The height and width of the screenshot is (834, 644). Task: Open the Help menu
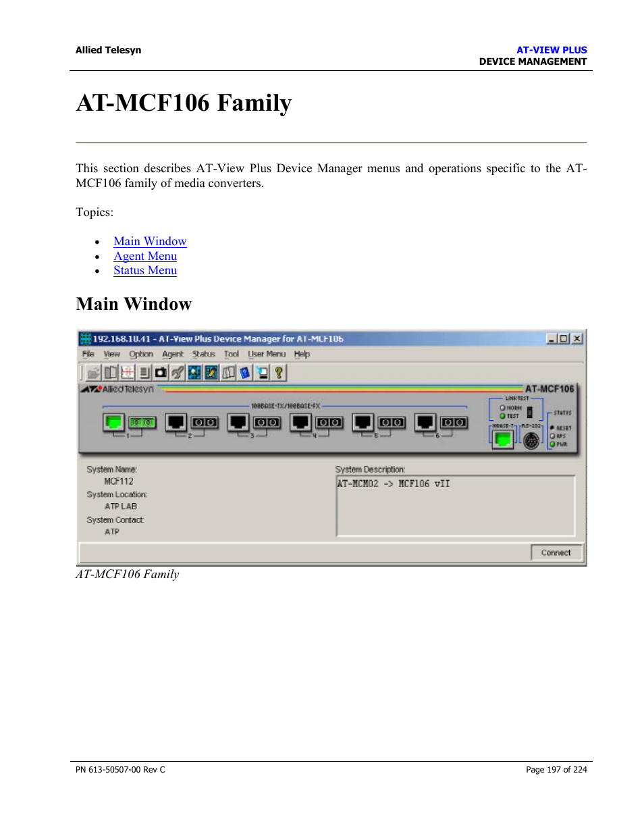pos(302,354)
